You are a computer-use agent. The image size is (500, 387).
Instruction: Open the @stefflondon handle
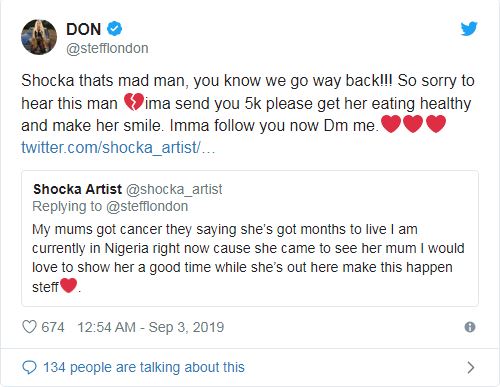pos(107,48)
